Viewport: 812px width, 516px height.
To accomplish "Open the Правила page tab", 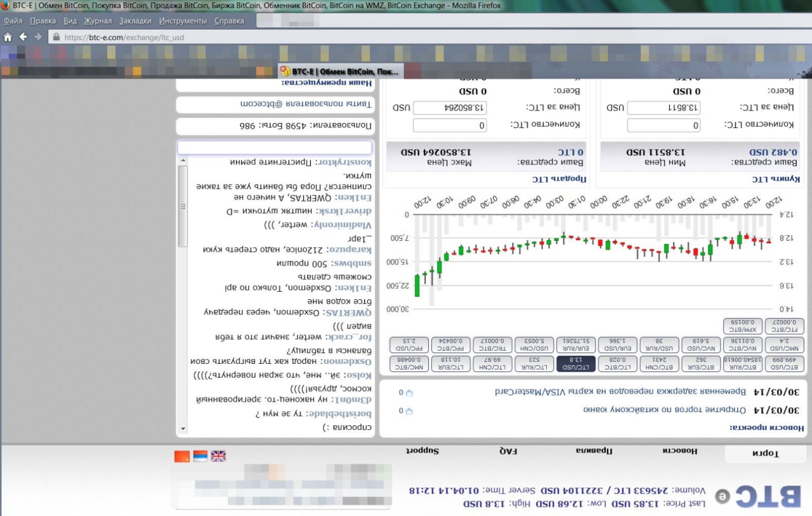I will point(594,451).
